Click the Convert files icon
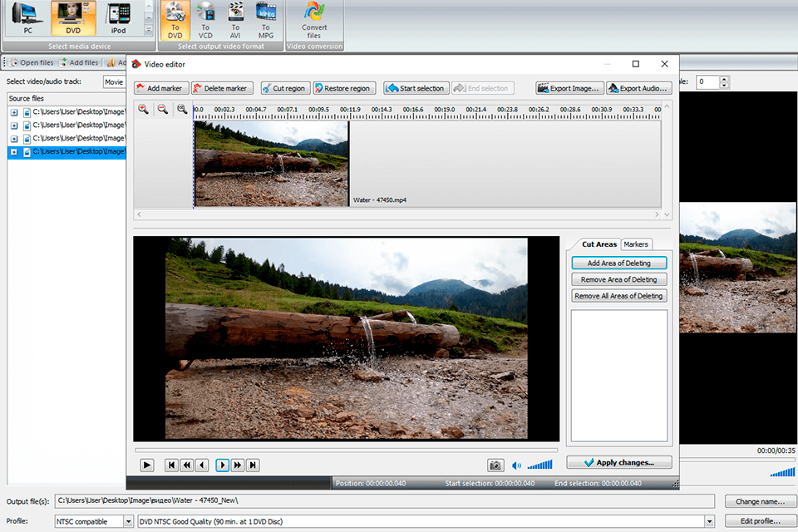 tap(314, 20)
